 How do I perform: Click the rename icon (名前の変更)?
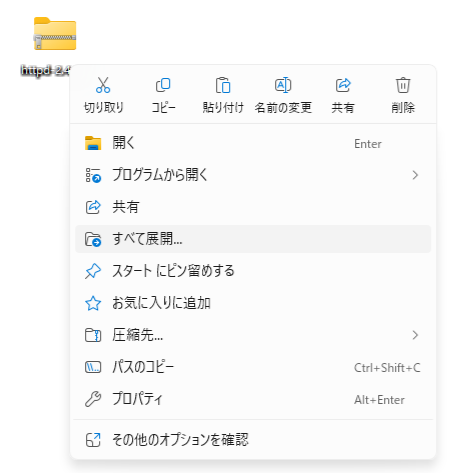pos(283,85)
